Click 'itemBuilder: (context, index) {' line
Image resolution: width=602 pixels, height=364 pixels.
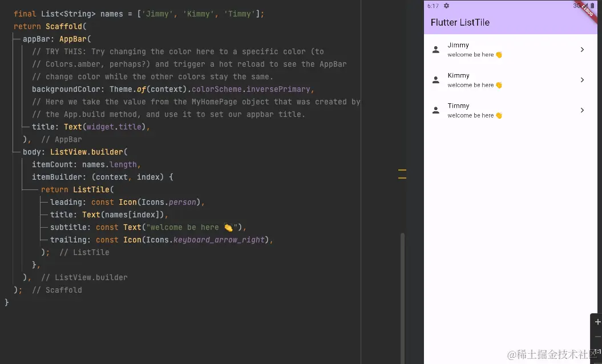pos(103,177)
